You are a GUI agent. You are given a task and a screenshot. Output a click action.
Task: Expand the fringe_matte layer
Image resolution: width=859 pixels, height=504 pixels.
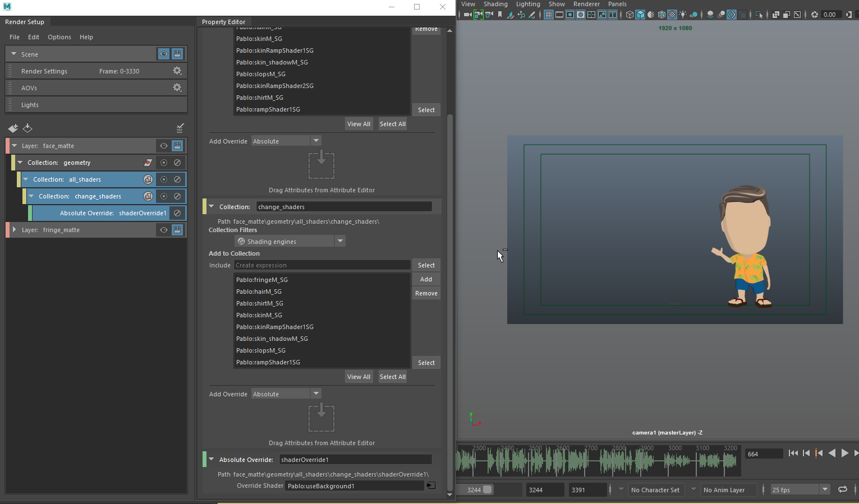click(x=14, y=230)
